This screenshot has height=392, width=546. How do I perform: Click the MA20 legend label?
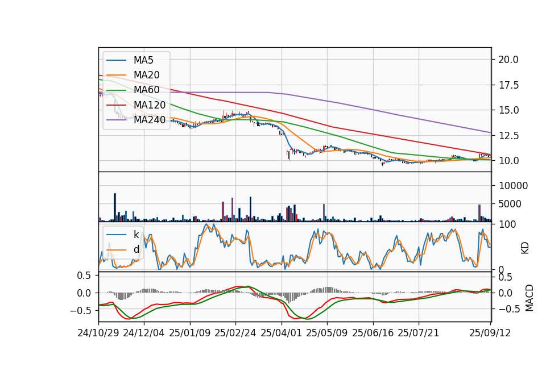(146, 75)
